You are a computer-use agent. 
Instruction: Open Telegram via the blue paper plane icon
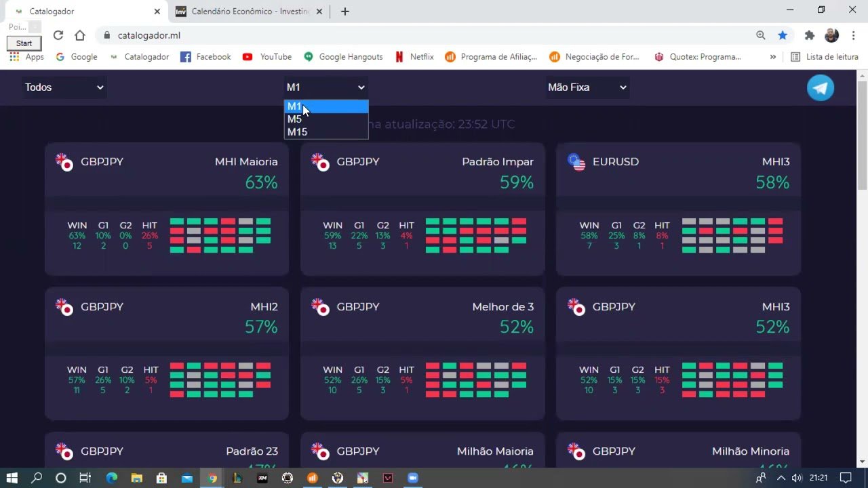[x=821, y=87]
